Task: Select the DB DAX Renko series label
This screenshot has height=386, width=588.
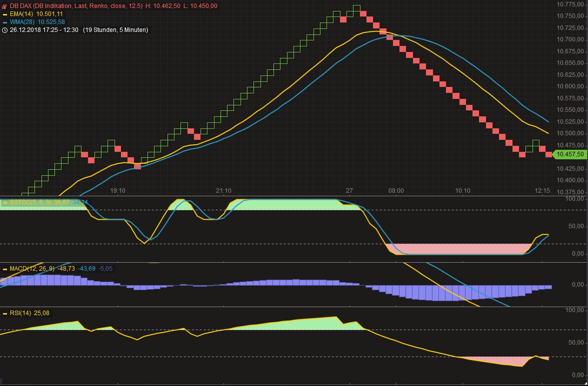Action: click(x=76, y=6)
